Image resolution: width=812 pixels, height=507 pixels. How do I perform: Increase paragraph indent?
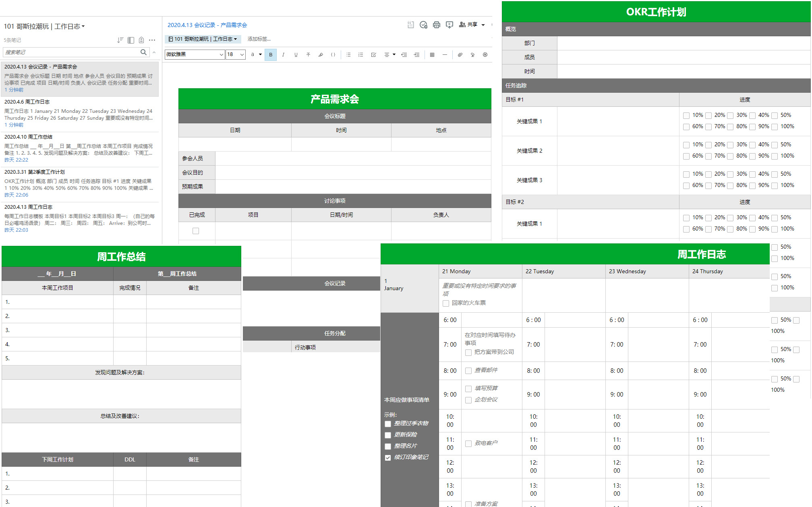(x=416, y=54)
